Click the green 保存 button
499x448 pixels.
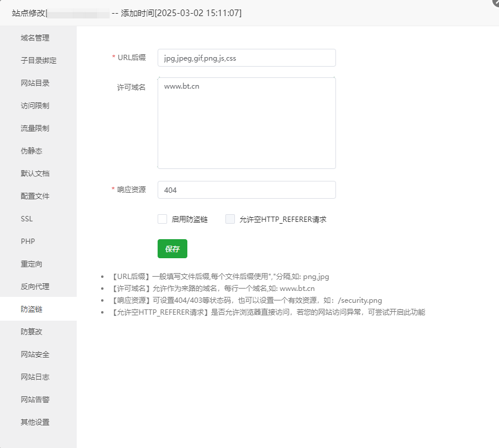[x=172, y=249]
